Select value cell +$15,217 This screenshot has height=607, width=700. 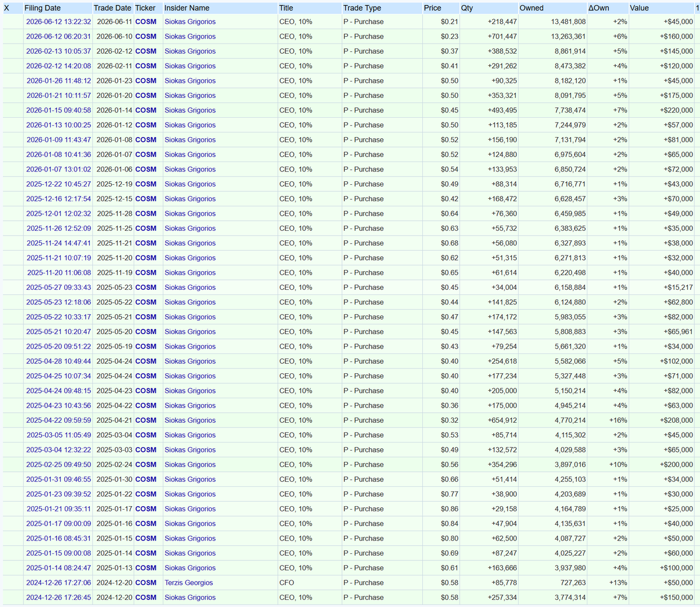click(678, 287)
